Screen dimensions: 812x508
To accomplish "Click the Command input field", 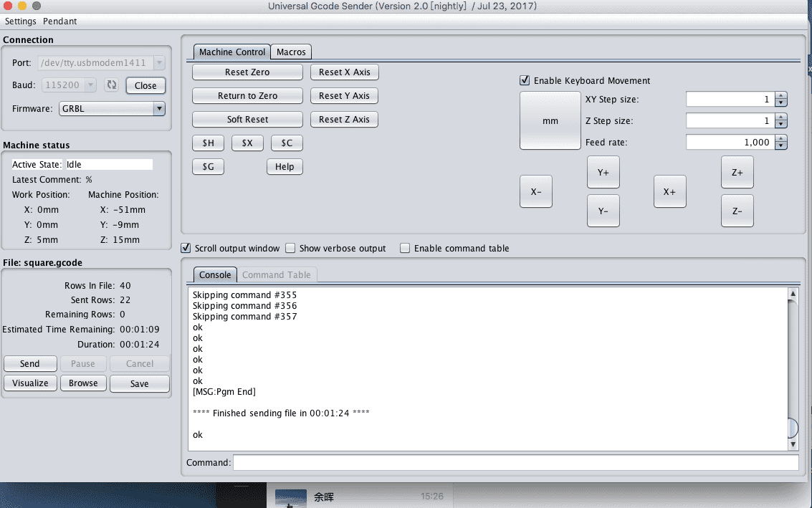I will coord(516,462).
